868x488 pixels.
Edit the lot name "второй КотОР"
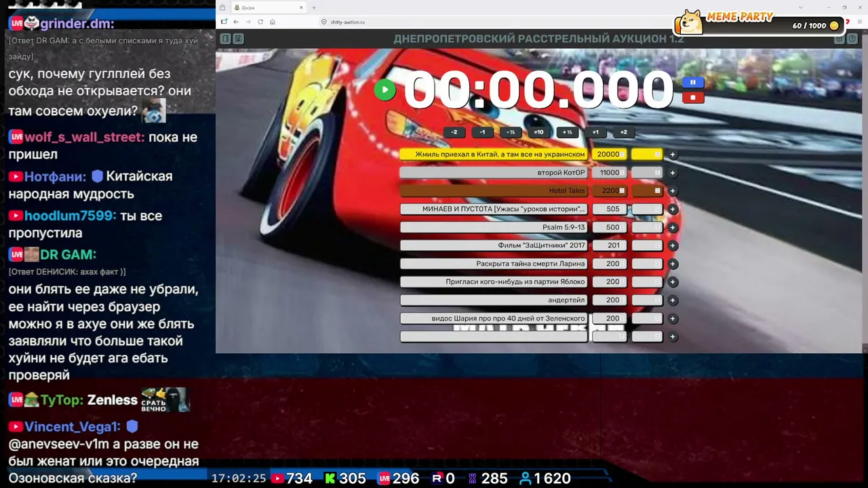tap(494, 173)
